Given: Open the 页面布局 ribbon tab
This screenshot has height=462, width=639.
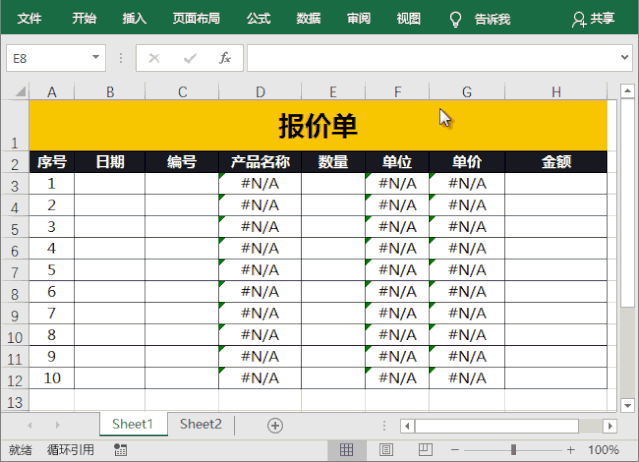Looking at the screenshot, I should (196, 19).
